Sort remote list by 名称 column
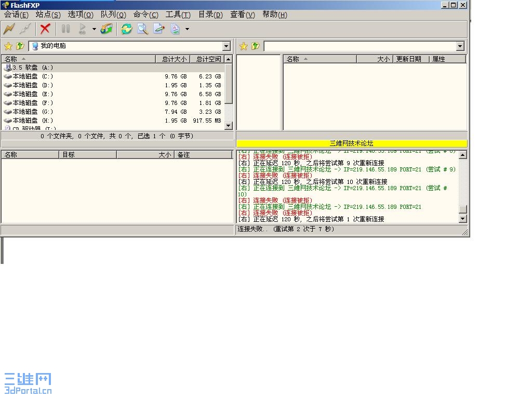 [320, 59]
